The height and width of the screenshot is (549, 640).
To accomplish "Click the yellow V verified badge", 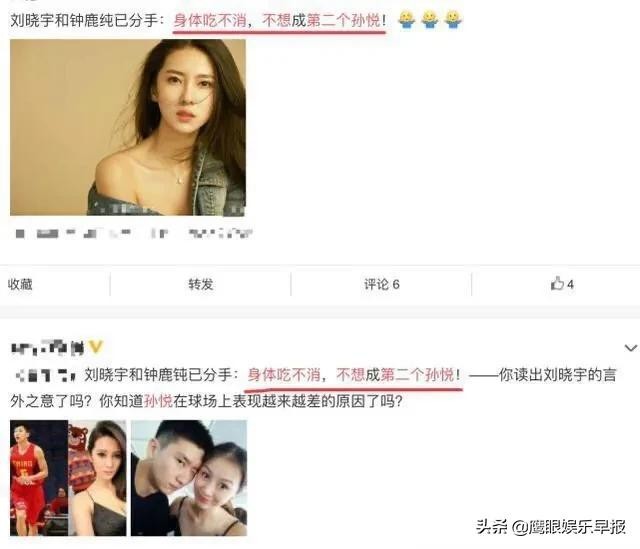I will (96, 347).
